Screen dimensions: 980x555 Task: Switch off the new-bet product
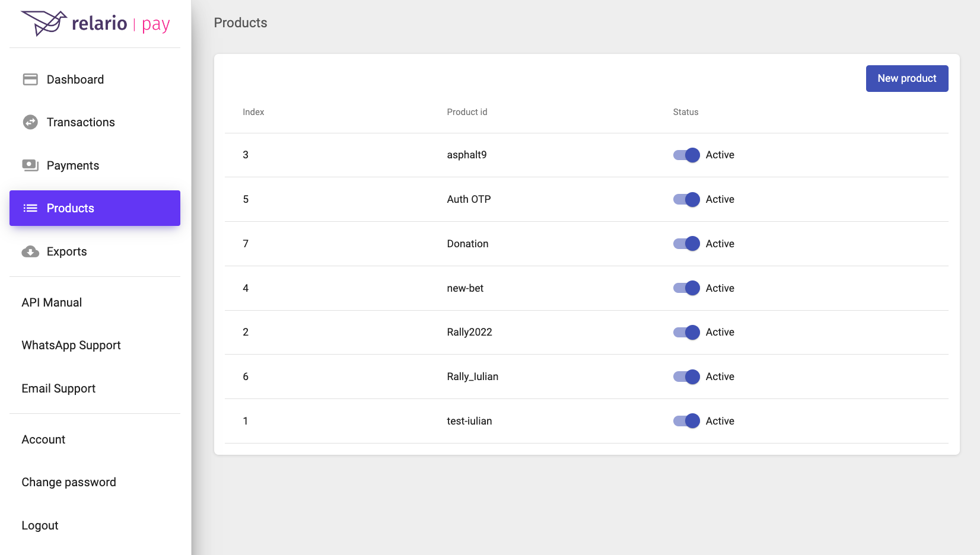coord(686,288)
